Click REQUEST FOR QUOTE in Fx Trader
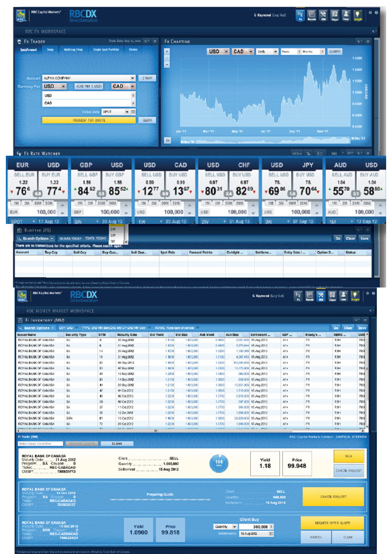 pyautogui.click(x=89, y=120)
